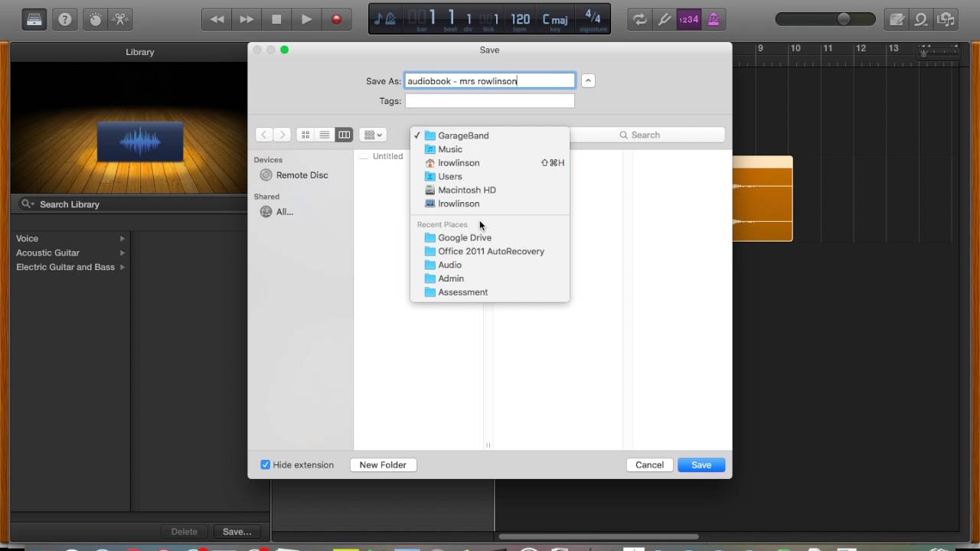Image resolution: width=980 pixels, height=551 pixels.
Task: Select lrowlinson computer in location menu
Action: click(490, 204)
